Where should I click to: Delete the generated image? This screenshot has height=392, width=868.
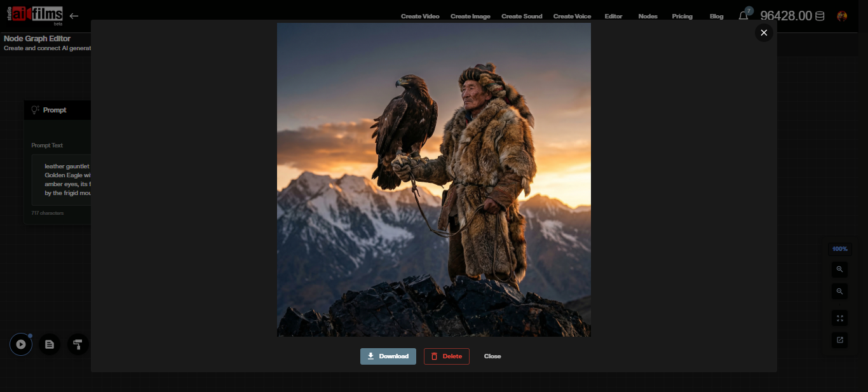[x=447, y=356]
